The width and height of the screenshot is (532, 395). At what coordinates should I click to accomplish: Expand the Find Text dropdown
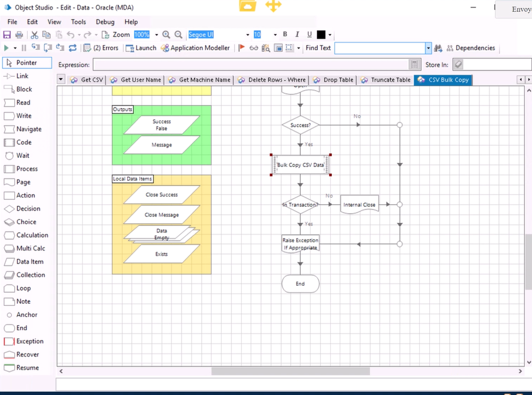429,48
